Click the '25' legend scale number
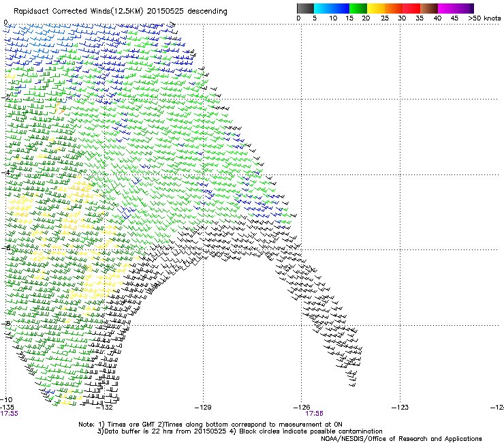Viewport: 504px width, 443px height. (x=385, y=18)
